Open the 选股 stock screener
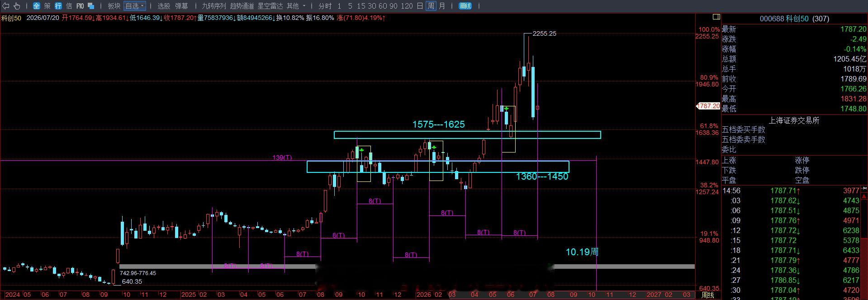868x300 pixels. [x=164, y=6]
